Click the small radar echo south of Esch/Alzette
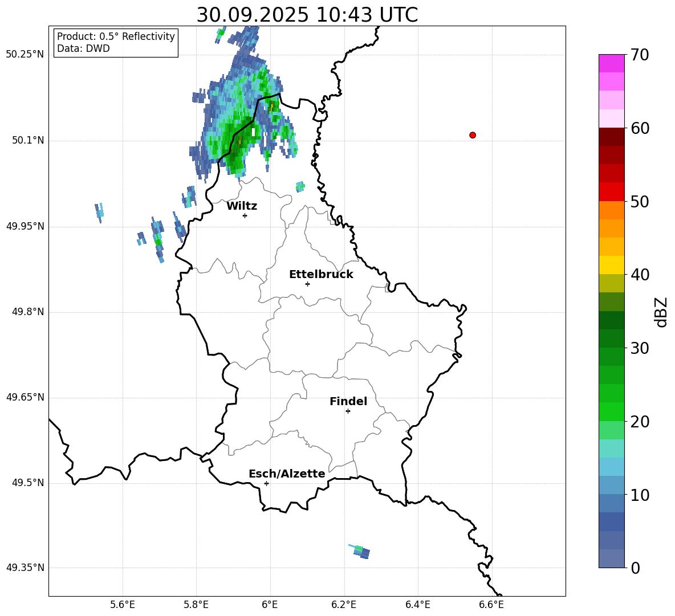The height and width of the screenshot is (616, 675). point(360,551)
